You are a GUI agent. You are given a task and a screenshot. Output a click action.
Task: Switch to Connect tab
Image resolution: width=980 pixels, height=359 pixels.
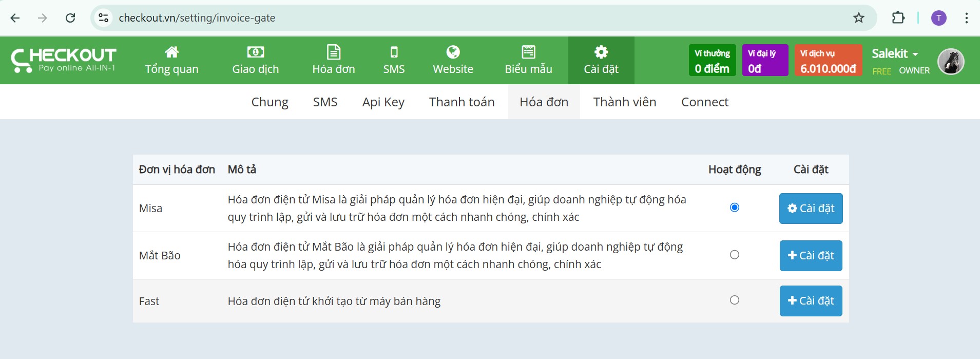point(705,102)
